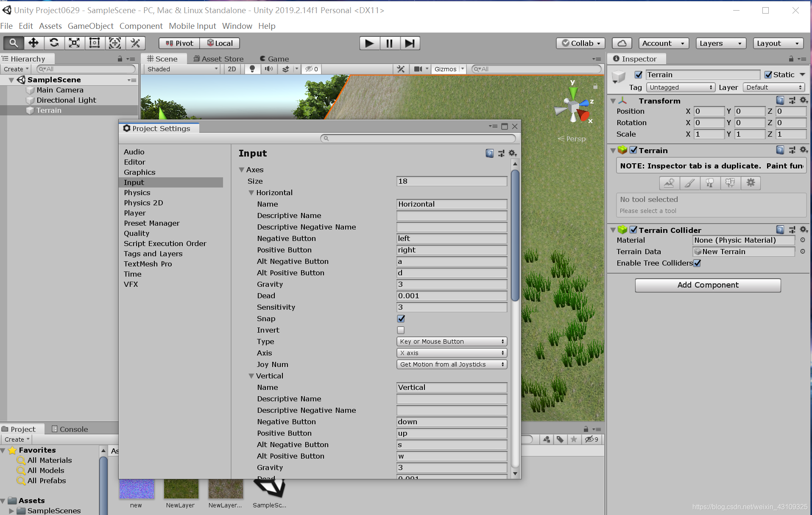Open the Layer dropdown in Inspector
The height and width of the screenshot is (515, 812).
774,87
